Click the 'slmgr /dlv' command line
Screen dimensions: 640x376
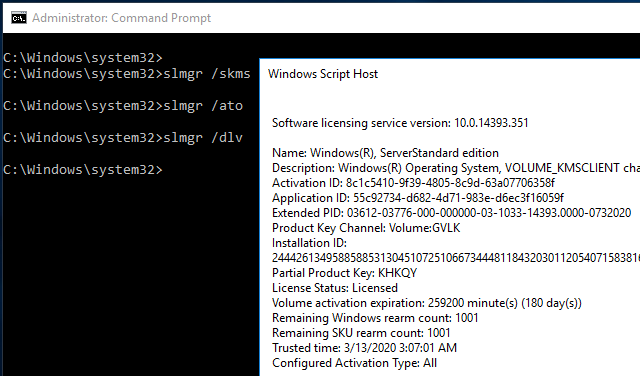(x=123, y=138)
